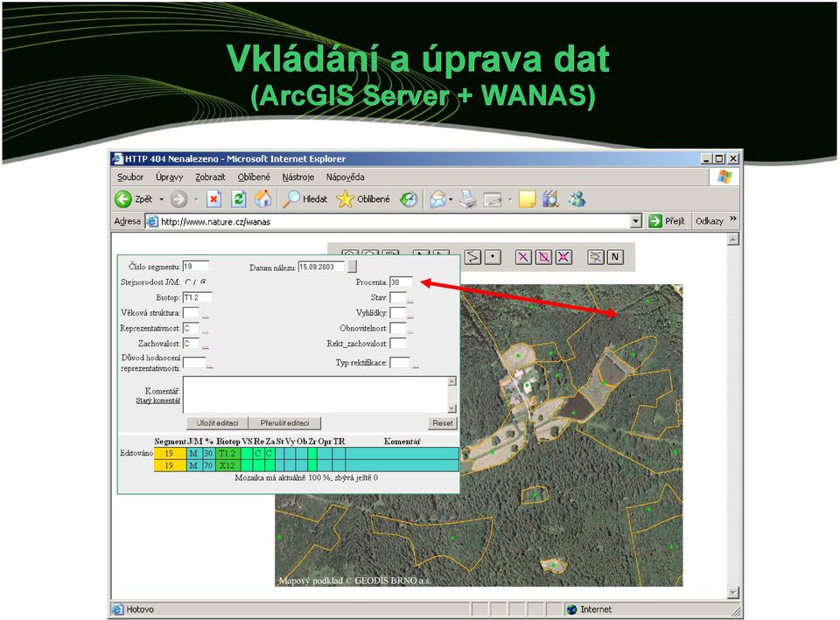Click the Procenta input field
Screen dimensions: 840x620
[x=402, y=282]
